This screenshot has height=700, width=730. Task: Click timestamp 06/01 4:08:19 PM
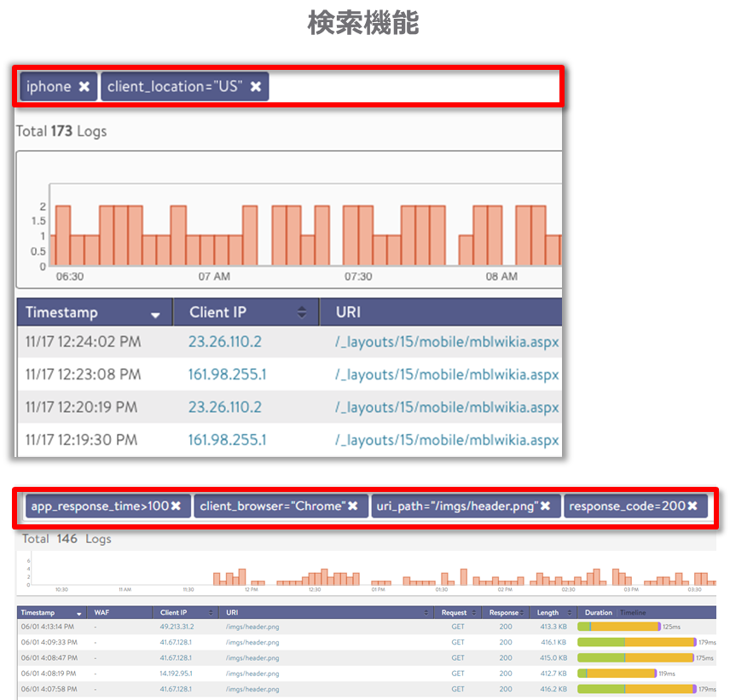(x=49, y=674)
